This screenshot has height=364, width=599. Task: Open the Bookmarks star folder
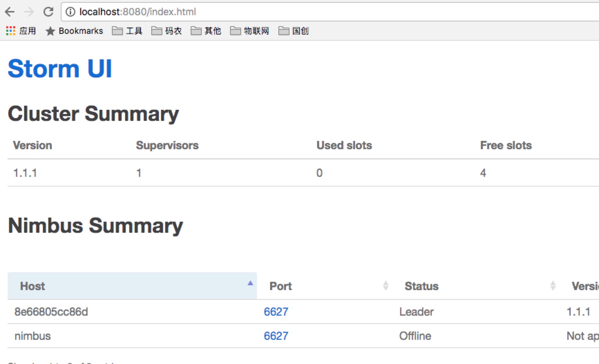point(74,31)
